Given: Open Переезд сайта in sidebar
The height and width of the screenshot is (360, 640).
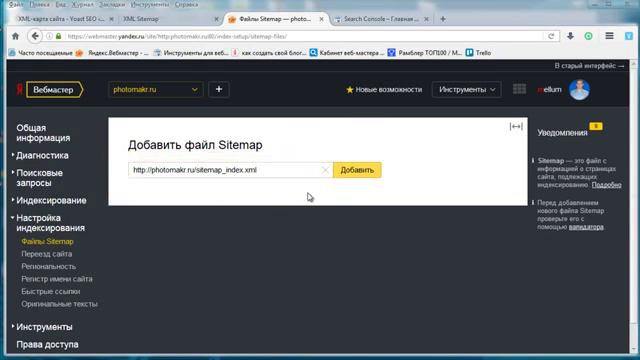Looking at the screenshot, I should tap(47, 254).
